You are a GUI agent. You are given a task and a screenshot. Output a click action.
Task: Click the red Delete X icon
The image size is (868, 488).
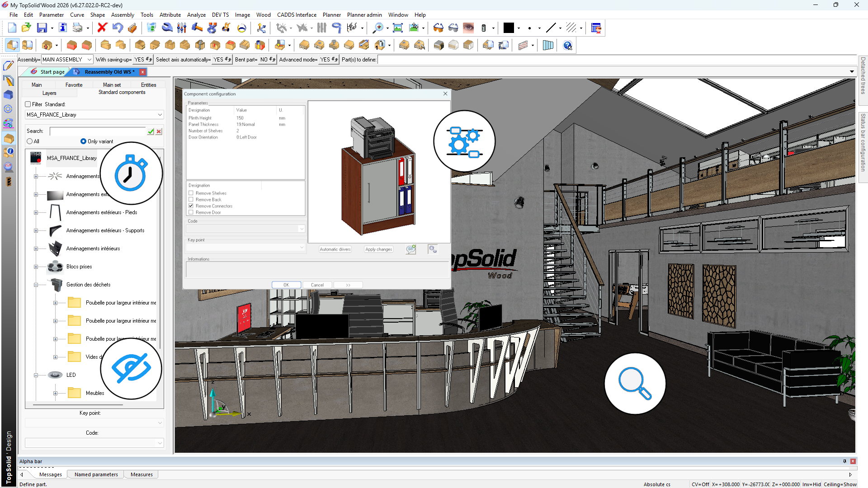(x=102, y=28)
